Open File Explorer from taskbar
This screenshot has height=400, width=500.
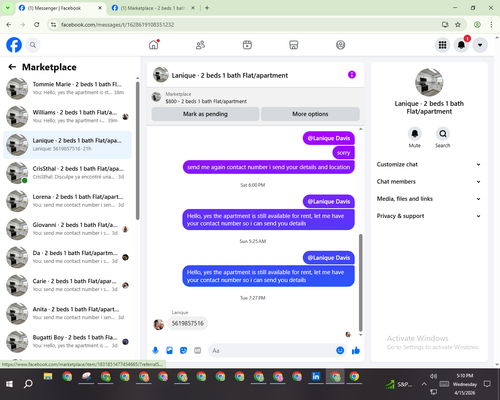48,377
